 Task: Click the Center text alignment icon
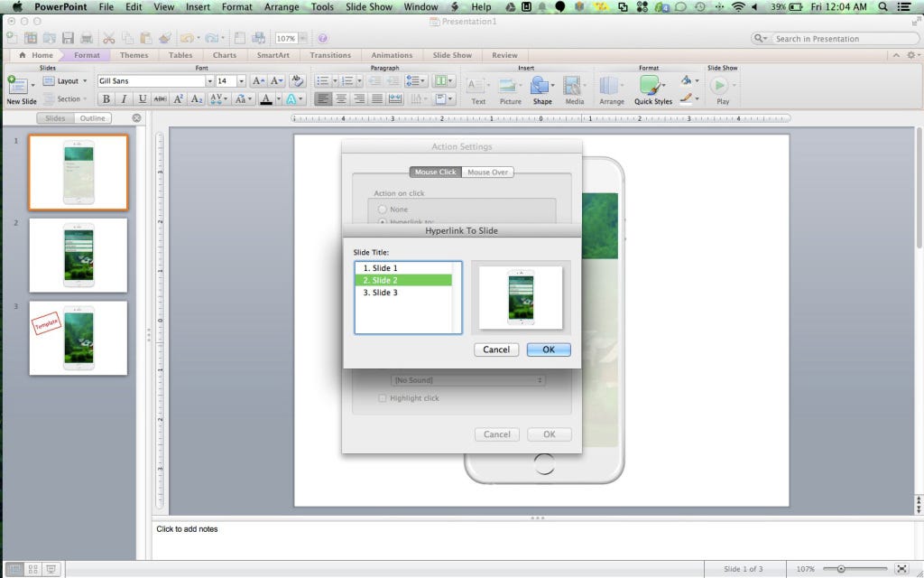coord(340,99)
